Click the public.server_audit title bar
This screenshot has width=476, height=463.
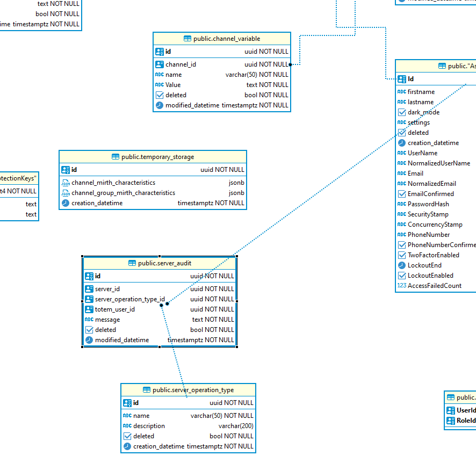tap(160, 263)
